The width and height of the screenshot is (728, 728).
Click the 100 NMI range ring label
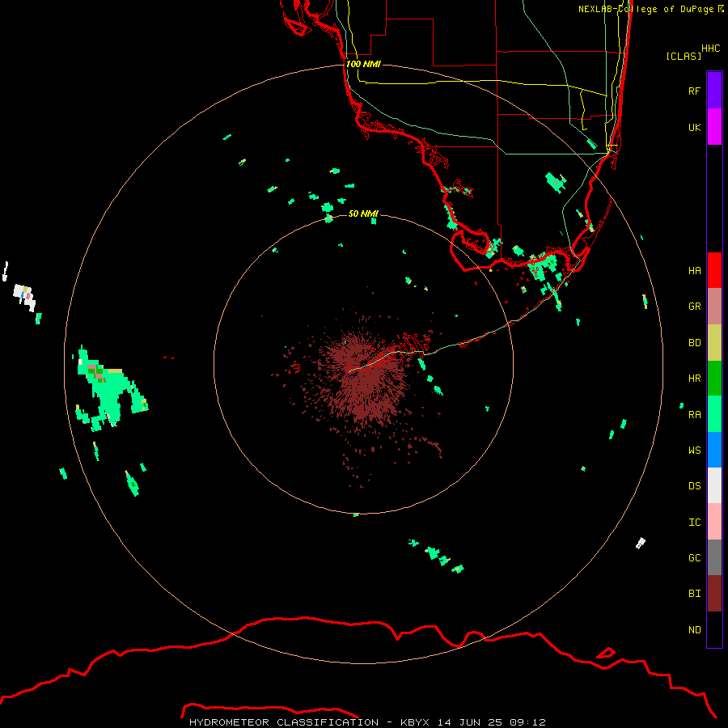363,64
